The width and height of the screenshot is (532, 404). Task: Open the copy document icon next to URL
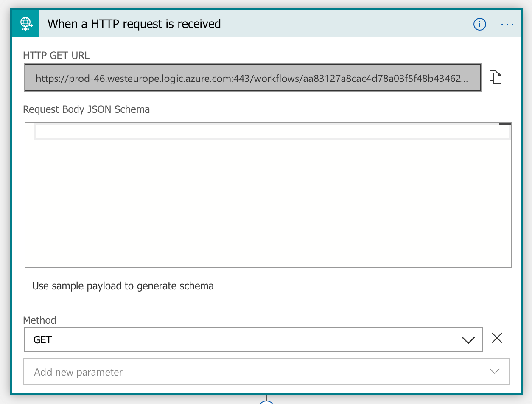pyautogui.click(x=496, y=77)
